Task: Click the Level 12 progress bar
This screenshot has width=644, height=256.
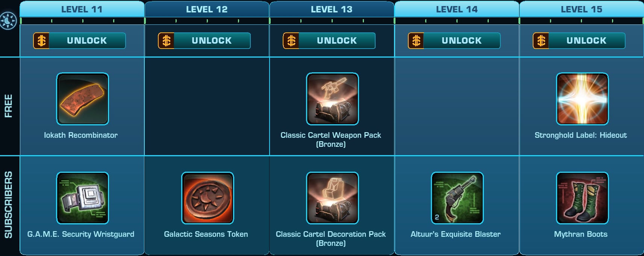Action: click(x=207, y=21)
